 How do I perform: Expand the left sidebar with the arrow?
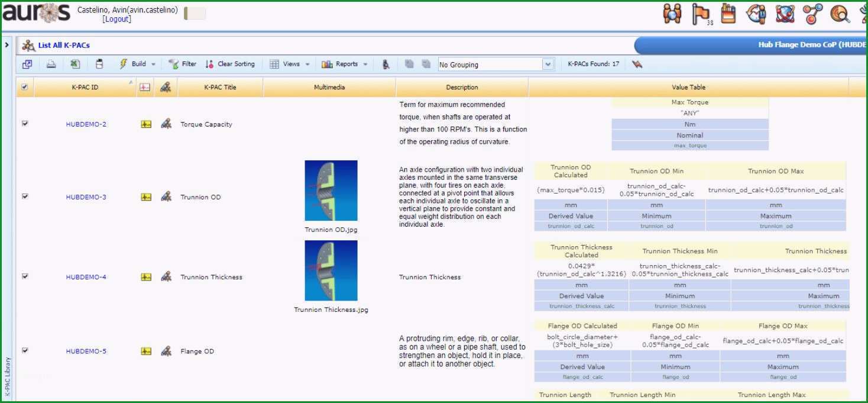[x=7, y=45]
